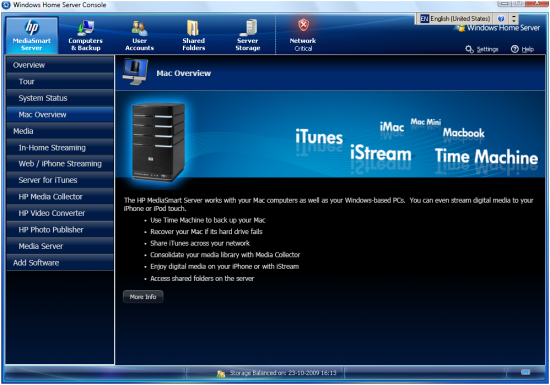Go to the User Accounts tab
This screenshot has width=550, height=385.
140,35
